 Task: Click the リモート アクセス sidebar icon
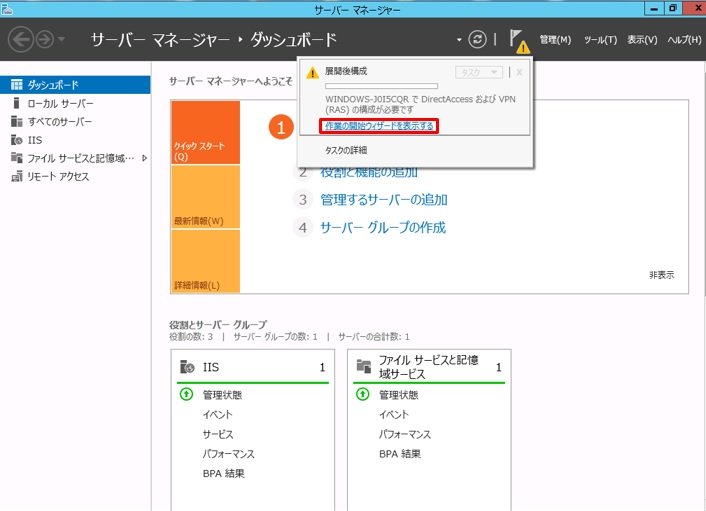pos(17,176)
